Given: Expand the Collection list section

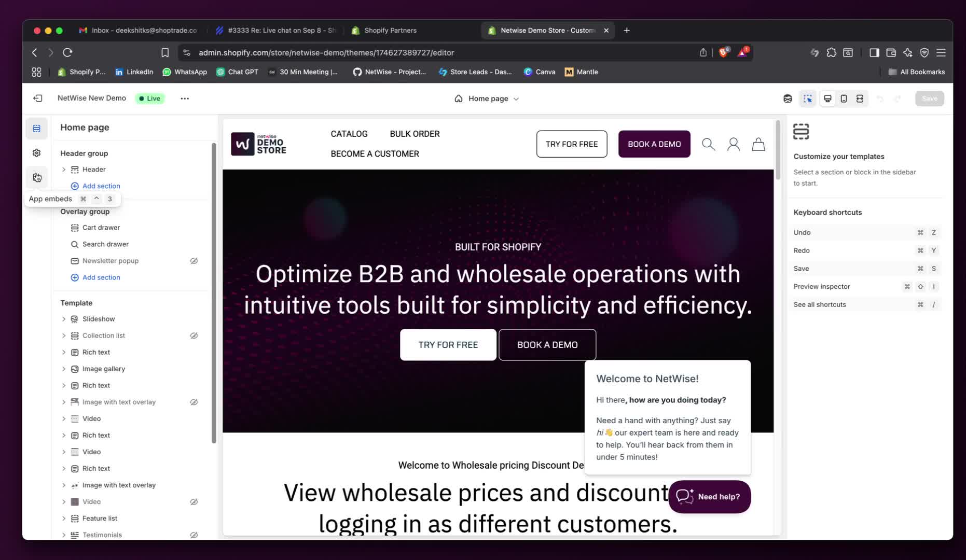Looking at the screenshot, I should pyautogui.click(x=64, y=335).
